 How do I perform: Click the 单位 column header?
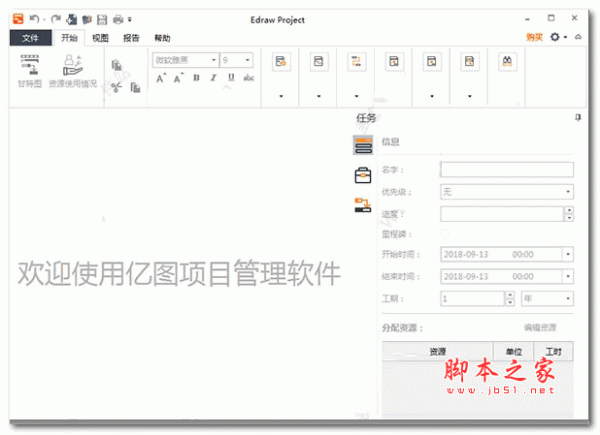[514, 352]
